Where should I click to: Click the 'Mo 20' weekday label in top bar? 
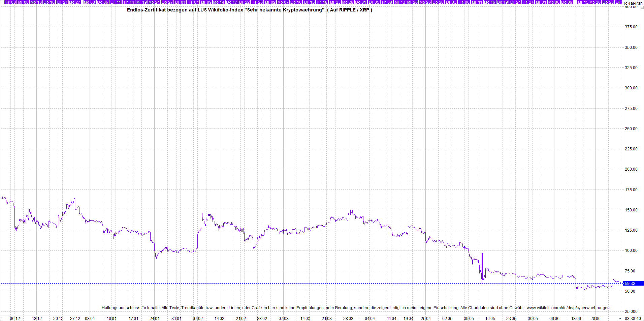coord(595,2)
